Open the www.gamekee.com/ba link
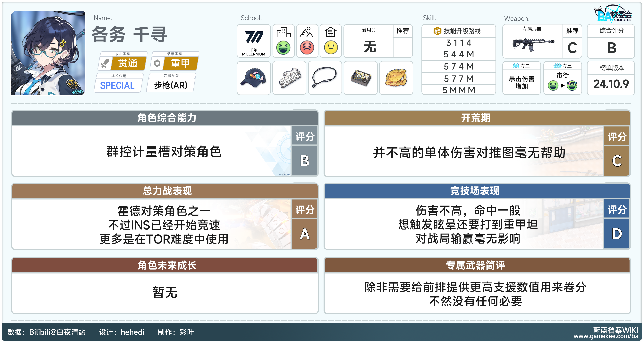Screen dimensions: 644x342 pyautogui.click(x=606, y=336)
